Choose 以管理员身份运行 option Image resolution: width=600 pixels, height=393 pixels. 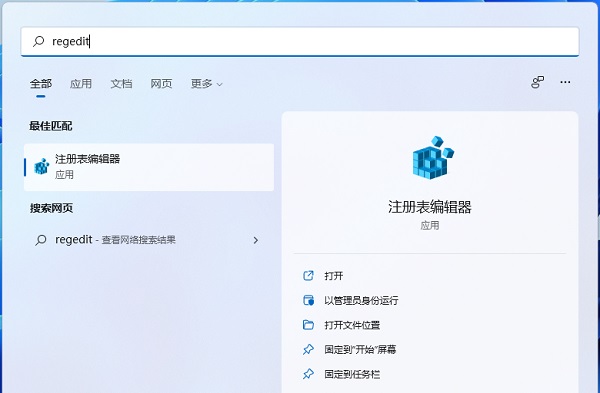pos(361,300)
